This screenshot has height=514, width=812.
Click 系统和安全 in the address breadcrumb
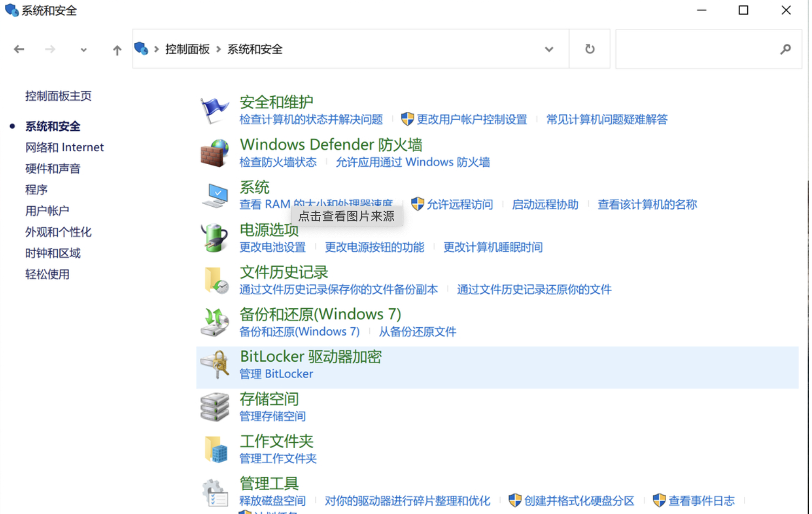tap(255, 49)
